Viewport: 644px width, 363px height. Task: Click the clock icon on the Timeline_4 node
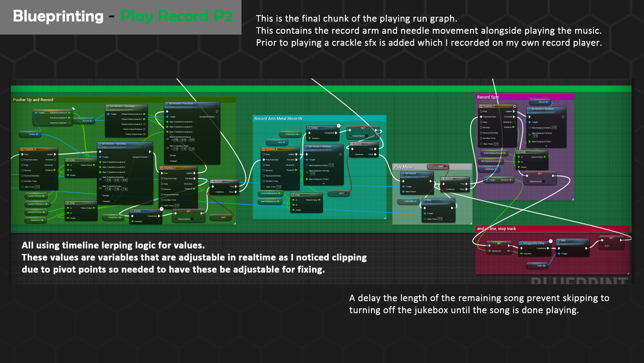click(23, 149)
